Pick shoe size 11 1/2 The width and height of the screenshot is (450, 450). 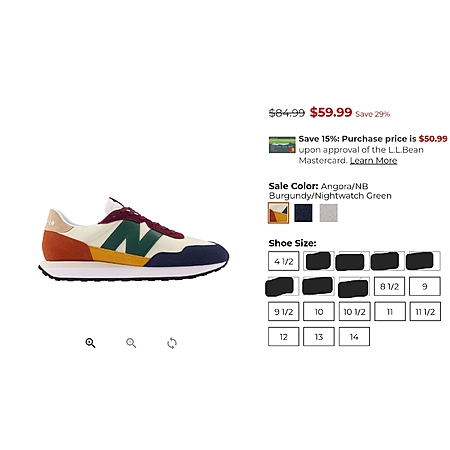(x=425, y=312)
